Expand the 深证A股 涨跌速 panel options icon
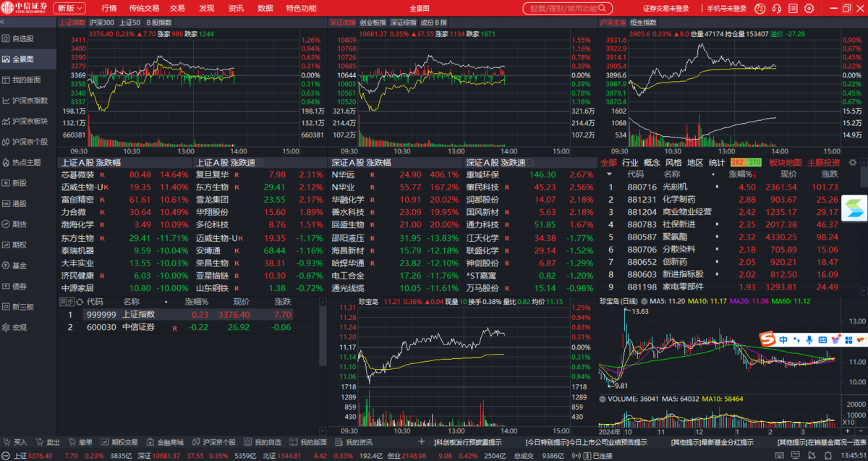The image size is (868, 461). pos(531,163)
